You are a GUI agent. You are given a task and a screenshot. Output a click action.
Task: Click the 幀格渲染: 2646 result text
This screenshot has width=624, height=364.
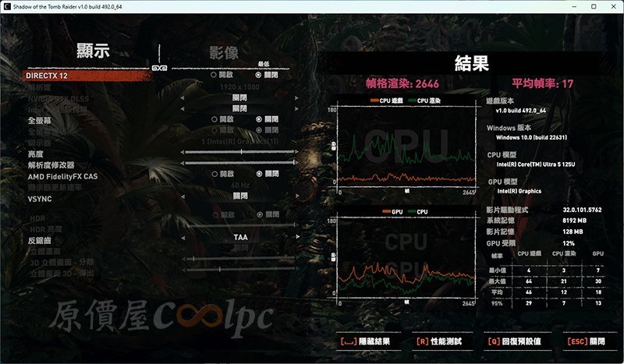point(402,83)
